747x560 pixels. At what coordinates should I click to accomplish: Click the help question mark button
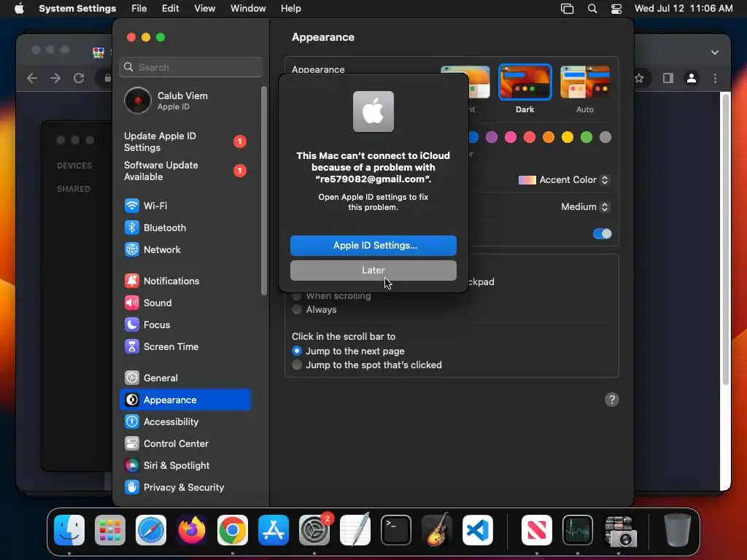tap(612, 400)
